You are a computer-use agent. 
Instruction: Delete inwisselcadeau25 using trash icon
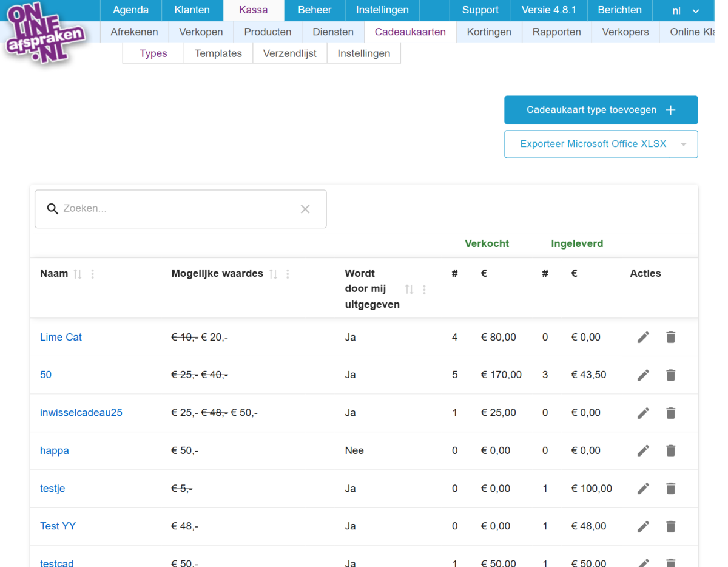(x=670, y=413)
